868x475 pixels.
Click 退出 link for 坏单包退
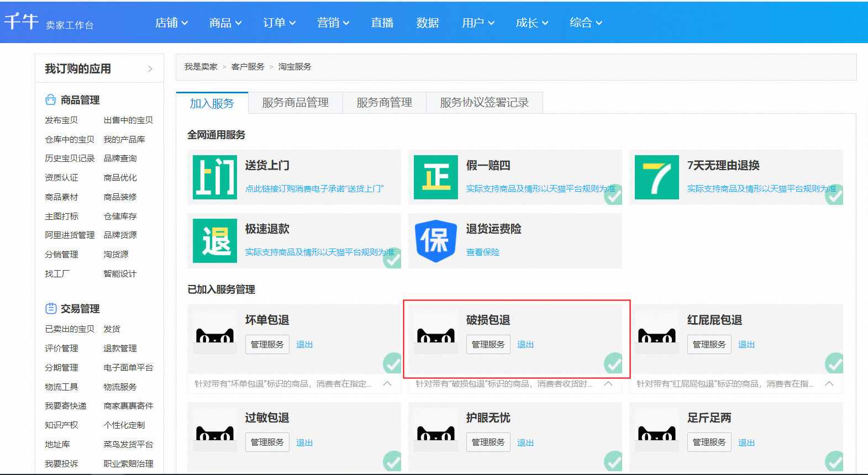(304, 344)
